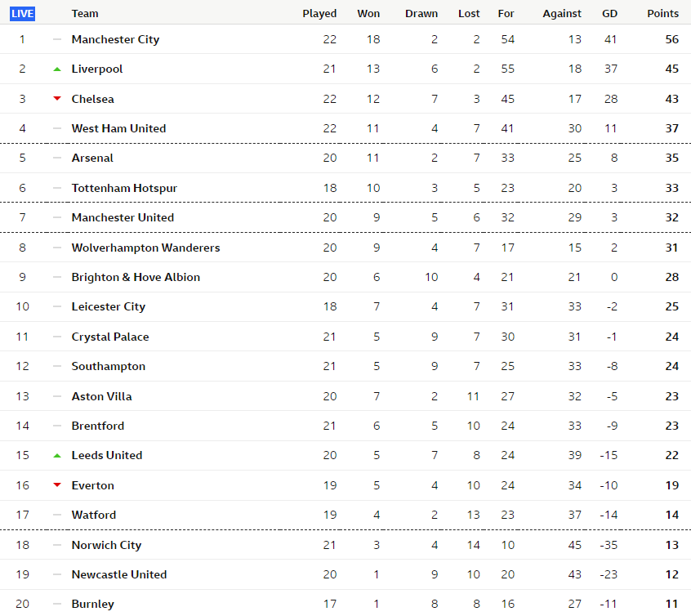Open the Brighton & Hove Albion link
The width and height of the screenshot is (691, 616).
point(136,277)
